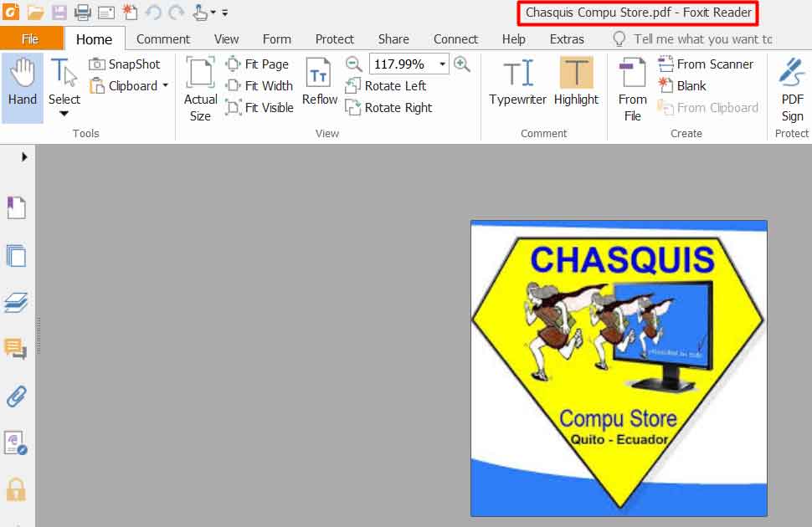The image size is (812, 527).
Task: Click the Save disk icon in quick access toolbar
Action: [x=59, y=12]
